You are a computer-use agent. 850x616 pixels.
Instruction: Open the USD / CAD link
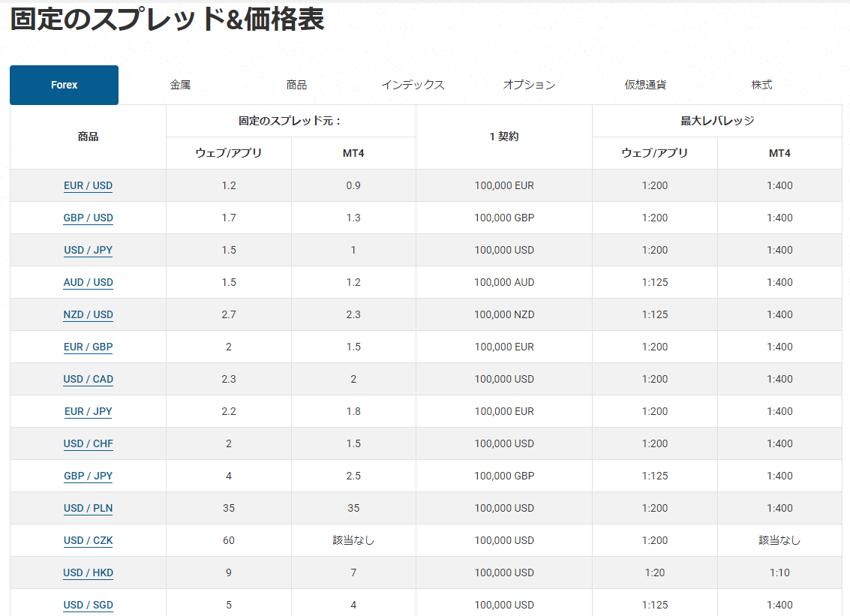88,379
